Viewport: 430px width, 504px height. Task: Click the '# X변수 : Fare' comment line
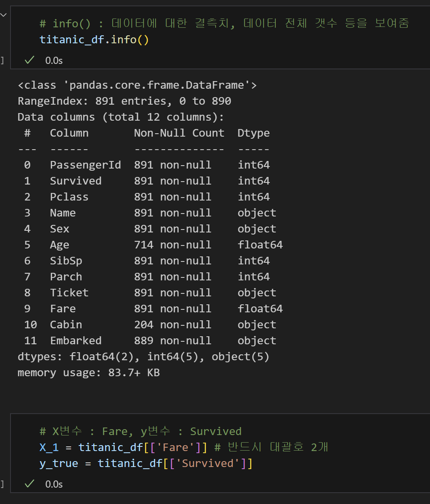coord(140,431)
